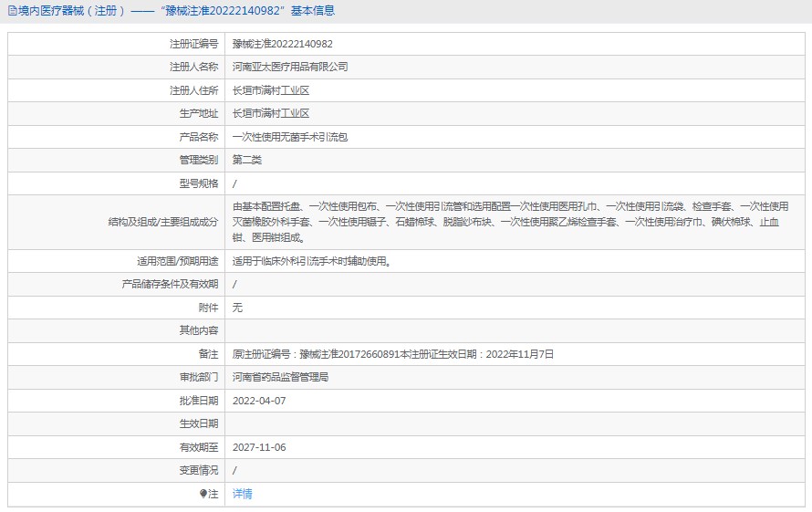Viewport: 812px width, 512px height.
Task: Open the 详情 link
Action: click(242, 494)
